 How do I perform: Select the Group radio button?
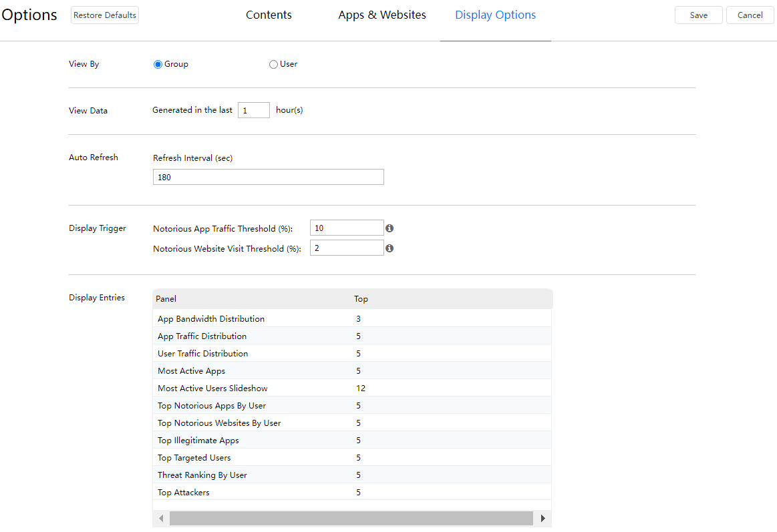point(158,65)
